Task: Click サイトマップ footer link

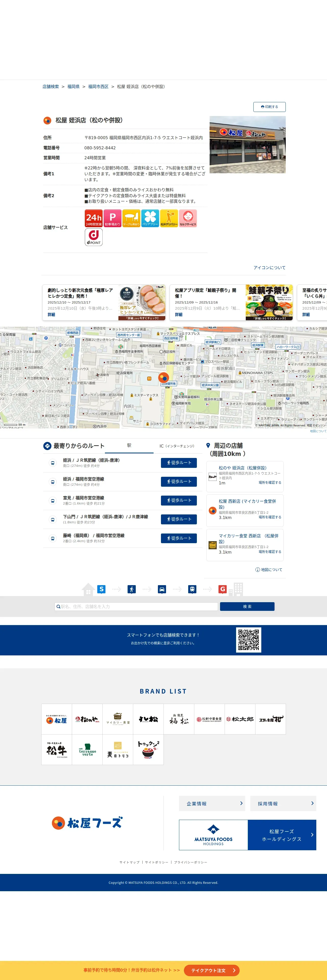Action: tap(129, 862)
